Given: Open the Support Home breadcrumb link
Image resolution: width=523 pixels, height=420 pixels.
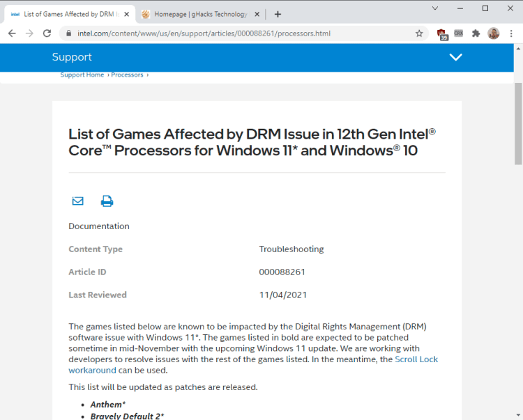Looking at the screenshot, I should tap(82, 75).
